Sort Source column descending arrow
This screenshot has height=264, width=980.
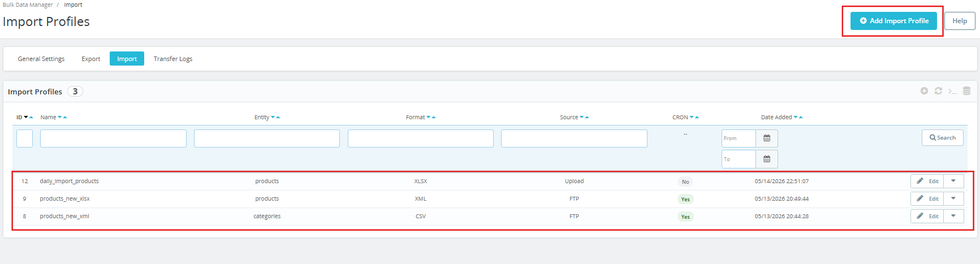tap(582, 118)
